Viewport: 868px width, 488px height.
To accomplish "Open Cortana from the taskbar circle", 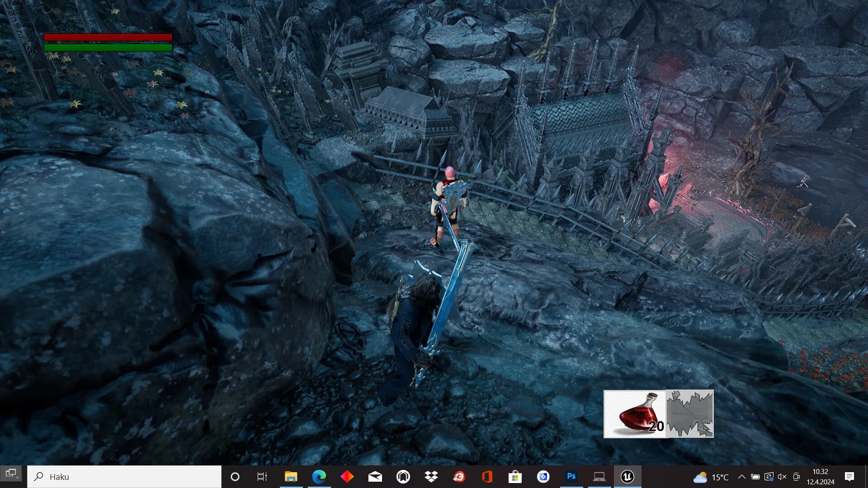I will (x=235, y=477).
